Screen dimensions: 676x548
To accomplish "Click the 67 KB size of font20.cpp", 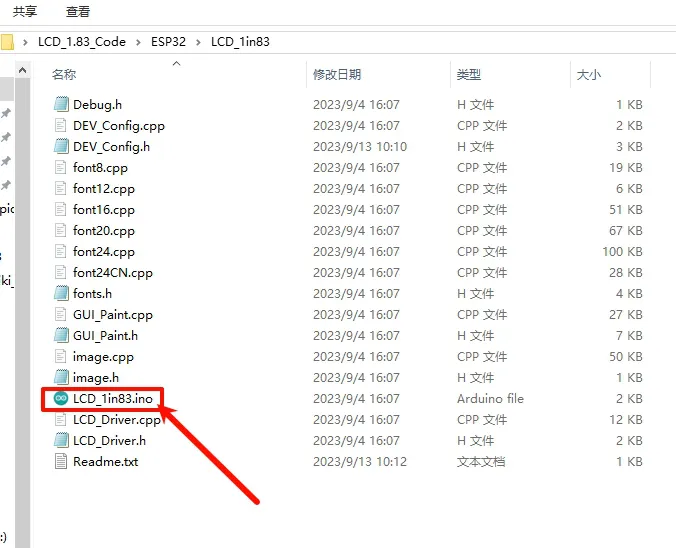I will point(626,231).
